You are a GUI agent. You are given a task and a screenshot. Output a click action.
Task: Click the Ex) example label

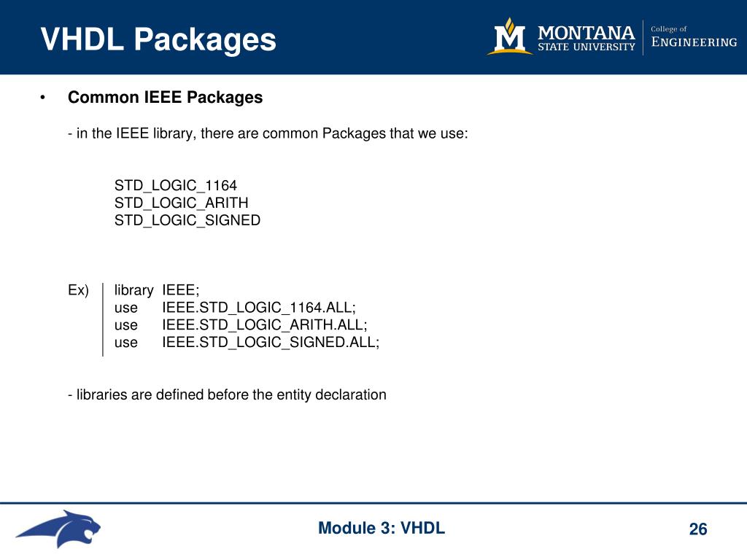(78, 290)
